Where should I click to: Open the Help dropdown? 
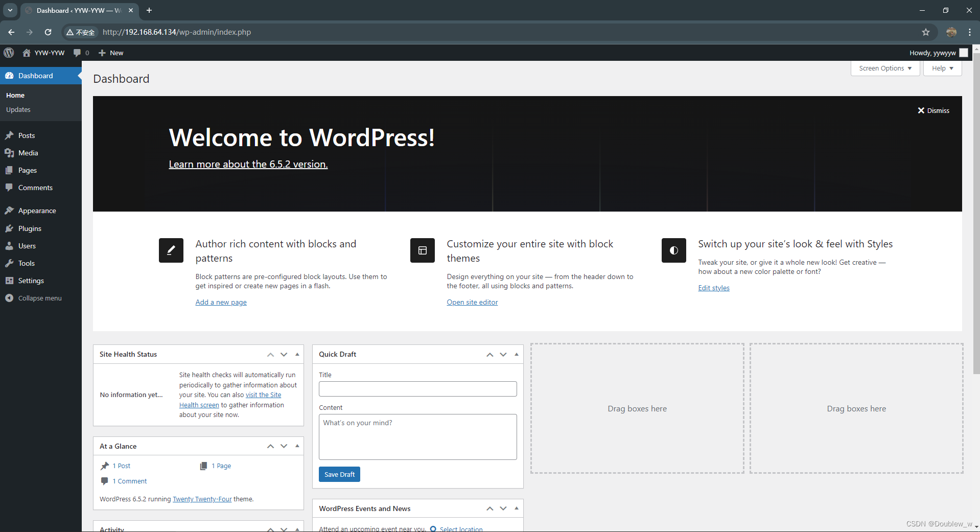942,68
